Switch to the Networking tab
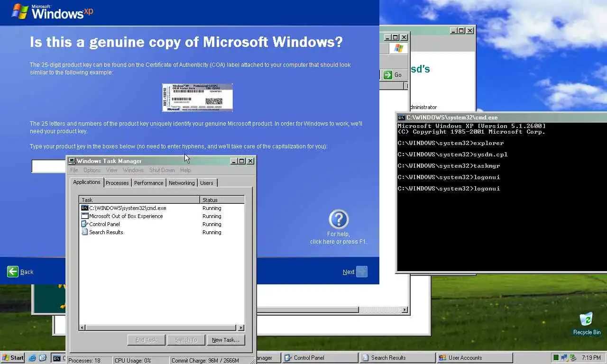This screenshot has height=364, width=607. tap(182, 183)
